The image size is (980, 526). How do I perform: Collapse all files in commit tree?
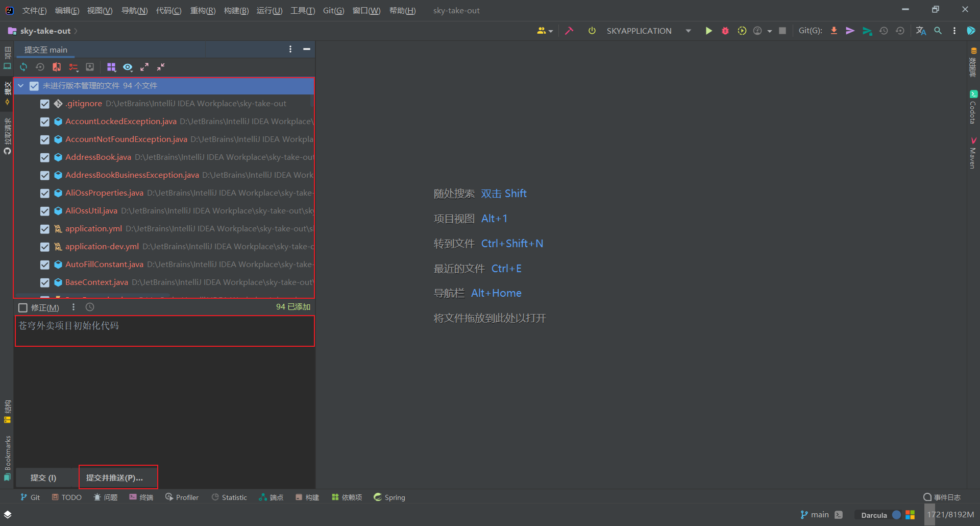[161, 67]
